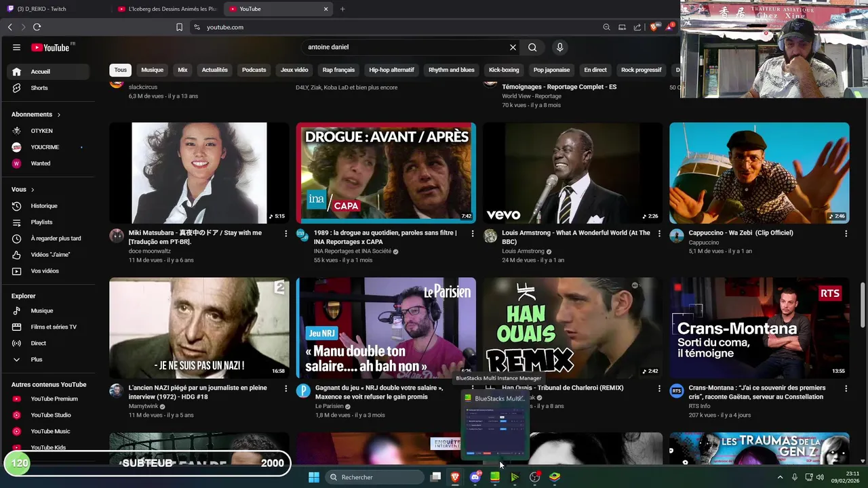868x488 pixels.
Task: Open Brave Rewards triangle icon
Action: coord(670,26)
